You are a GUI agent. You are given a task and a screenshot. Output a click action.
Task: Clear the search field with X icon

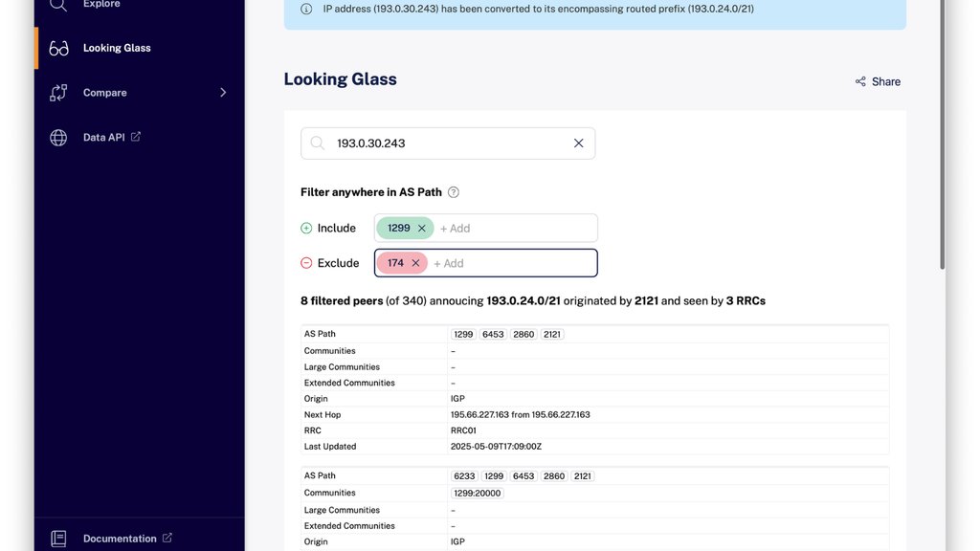[578, 143]
